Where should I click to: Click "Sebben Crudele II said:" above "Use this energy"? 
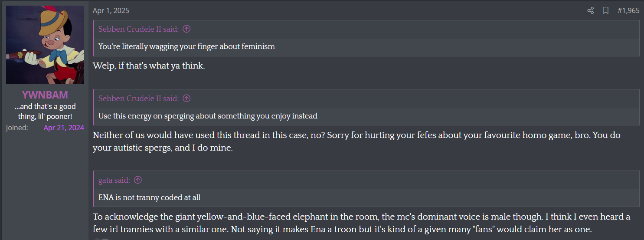(x=138, y=99)
